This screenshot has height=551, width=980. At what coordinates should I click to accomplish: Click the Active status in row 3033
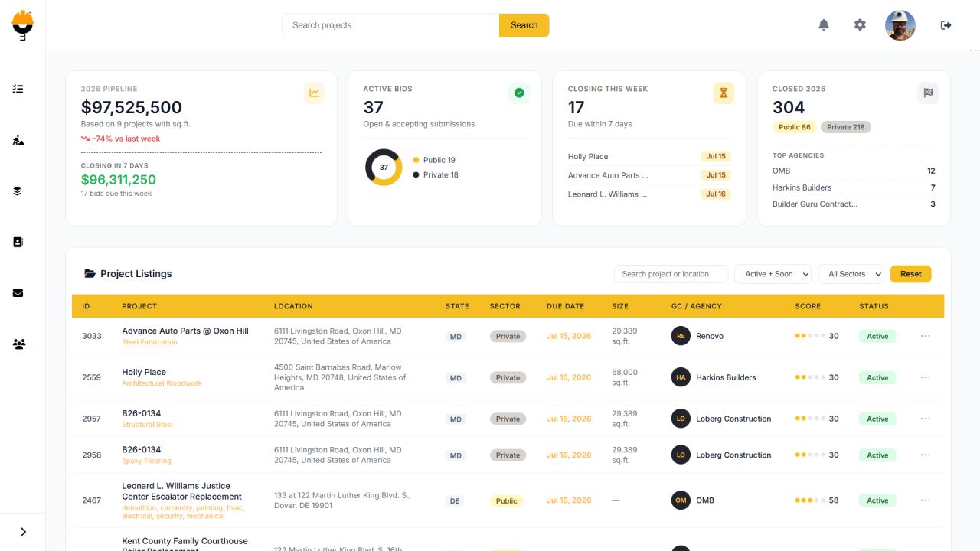tap(877, 336)
